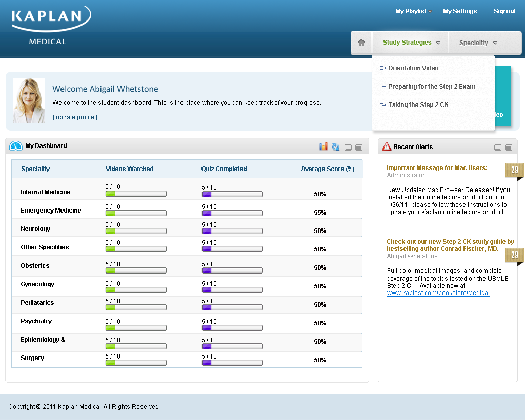Click the update profile link

pyautogui.click(x=75, y=117)
